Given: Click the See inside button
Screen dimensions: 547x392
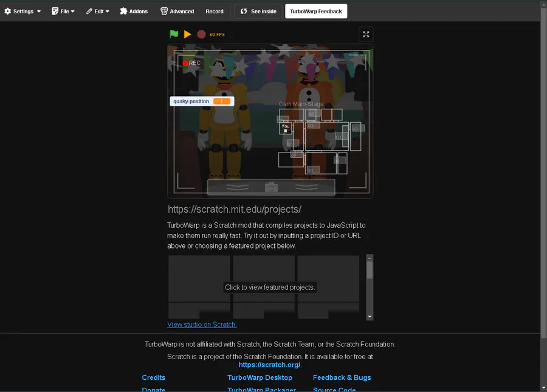Looking at the screenshot, I should (x=258, y=11).
